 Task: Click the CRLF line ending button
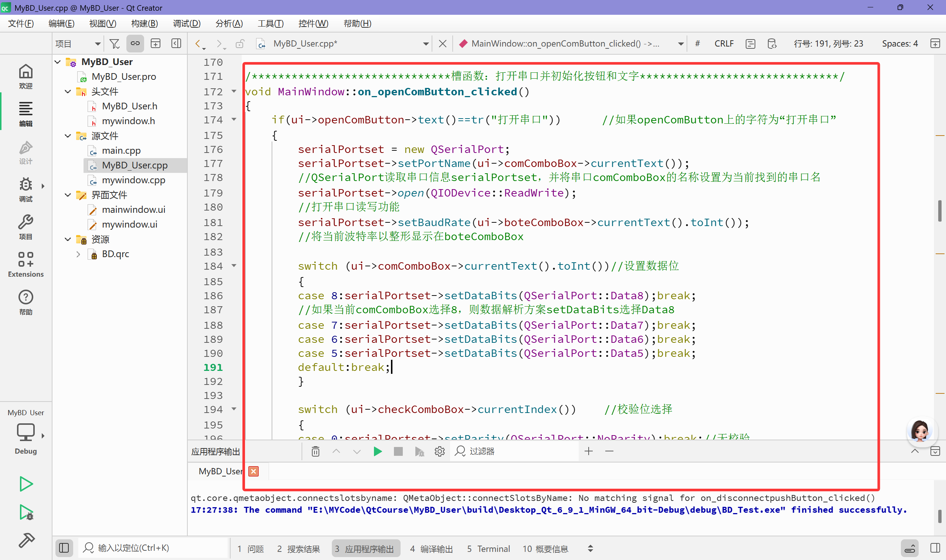pos(724,44)
